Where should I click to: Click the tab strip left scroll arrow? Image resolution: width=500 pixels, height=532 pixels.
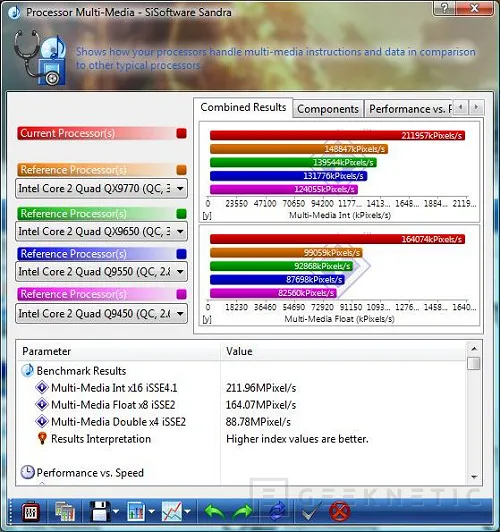(460, 108)
